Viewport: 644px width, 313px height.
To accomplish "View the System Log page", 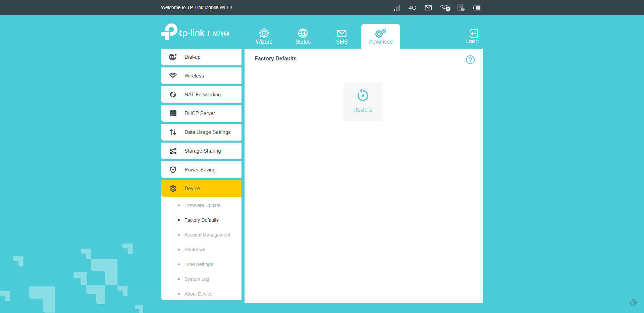I will point(197,279).
